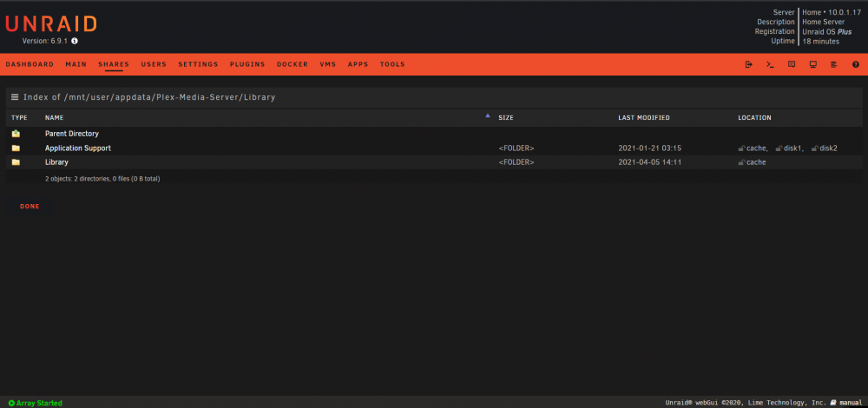Screen dimensions: 868x408
Task: Go to the Plugins tab
Action: [247, 64]
